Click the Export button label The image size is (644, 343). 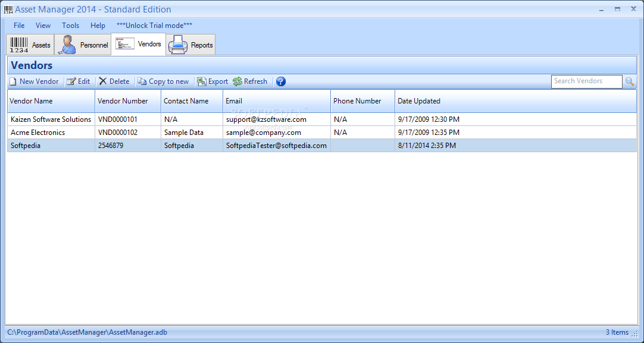pyautogui.click(x=218, y=81)
